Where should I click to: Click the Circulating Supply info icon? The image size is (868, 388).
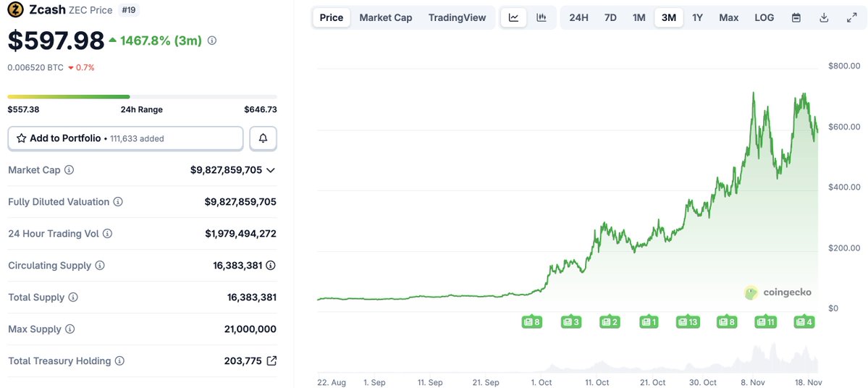pyautogui.click(x=100, y=266)
